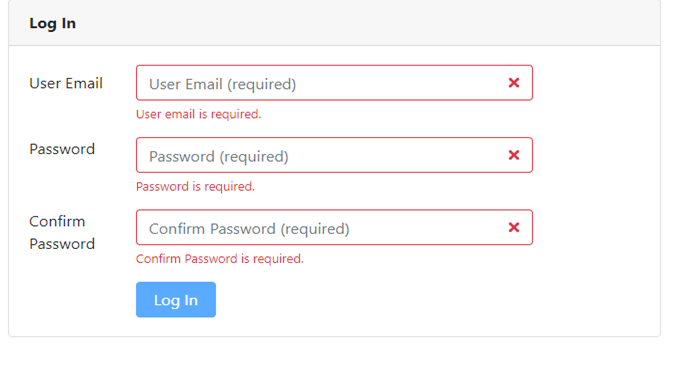
Task: Click the blue Log In button
Action: 176,300
